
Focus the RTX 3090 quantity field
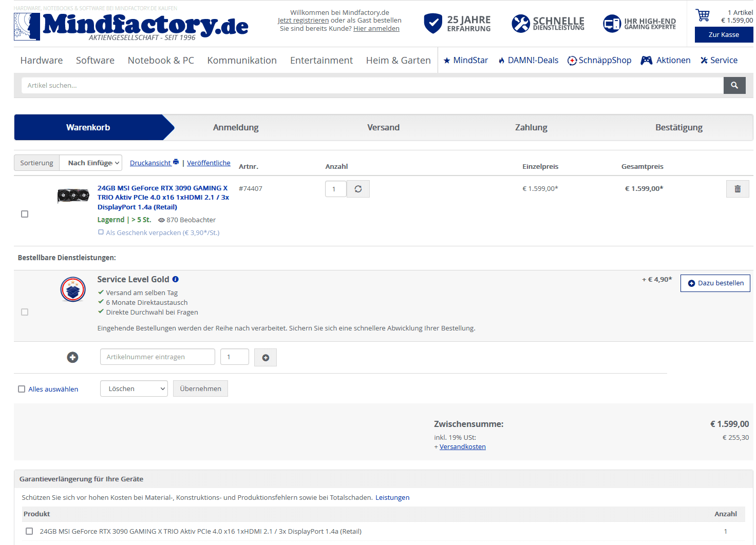336,189
